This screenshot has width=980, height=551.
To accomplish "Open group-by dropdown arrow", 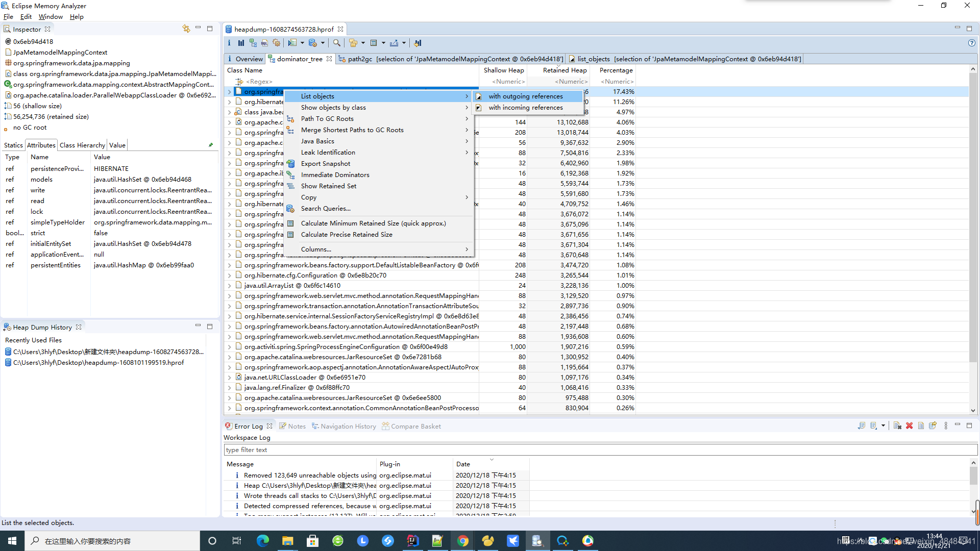I will [363, 43].
